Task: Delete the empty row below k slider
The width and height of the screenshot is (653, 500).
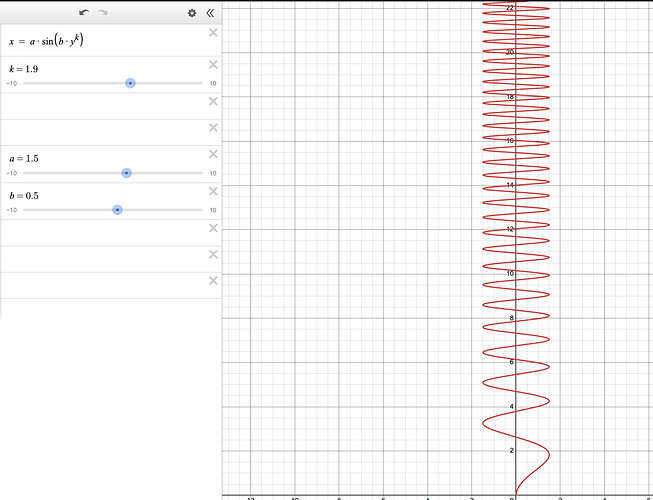Action: (x=213, y=101)
